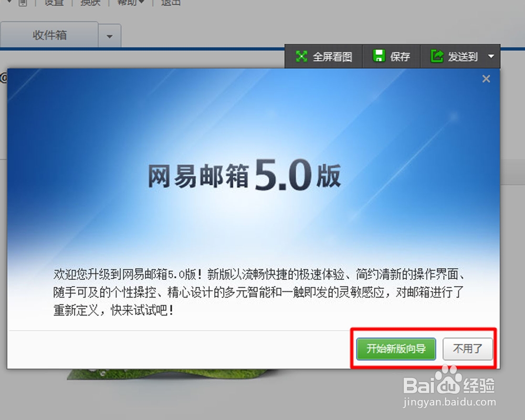525x420 pixels.
Task: Switch to the 收件箱 tab
Action: coord(49,35)
